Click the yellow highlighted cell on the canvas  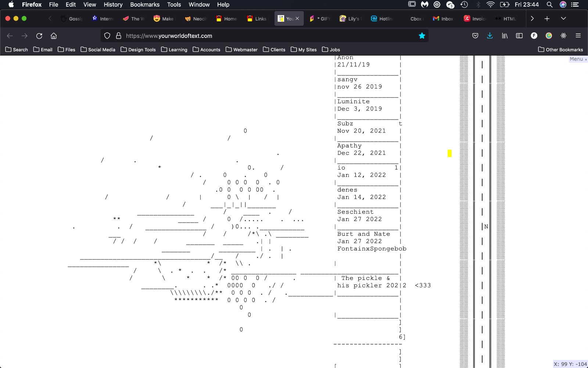(449, 153)
